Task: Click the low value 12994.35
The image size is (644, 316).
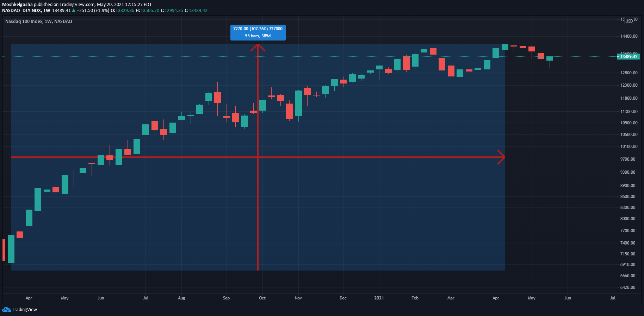Action: [x=174, y=11]
